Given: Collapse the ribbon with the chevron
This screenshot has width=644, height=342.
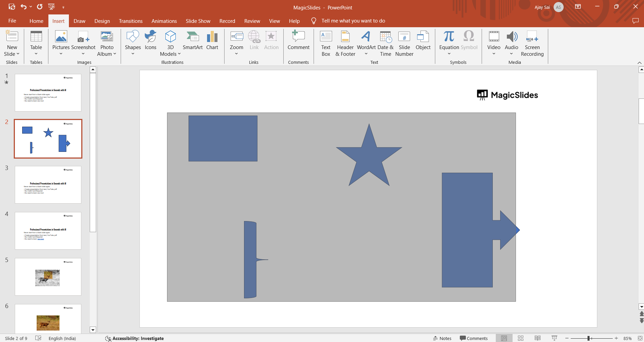Looking at the screenshot, I should (639, 63).
